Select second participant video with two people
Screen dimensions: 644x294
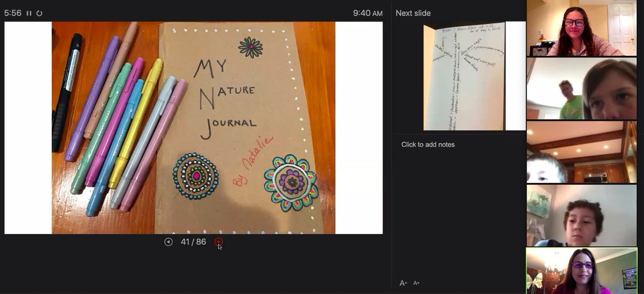(x=581, y=89)
